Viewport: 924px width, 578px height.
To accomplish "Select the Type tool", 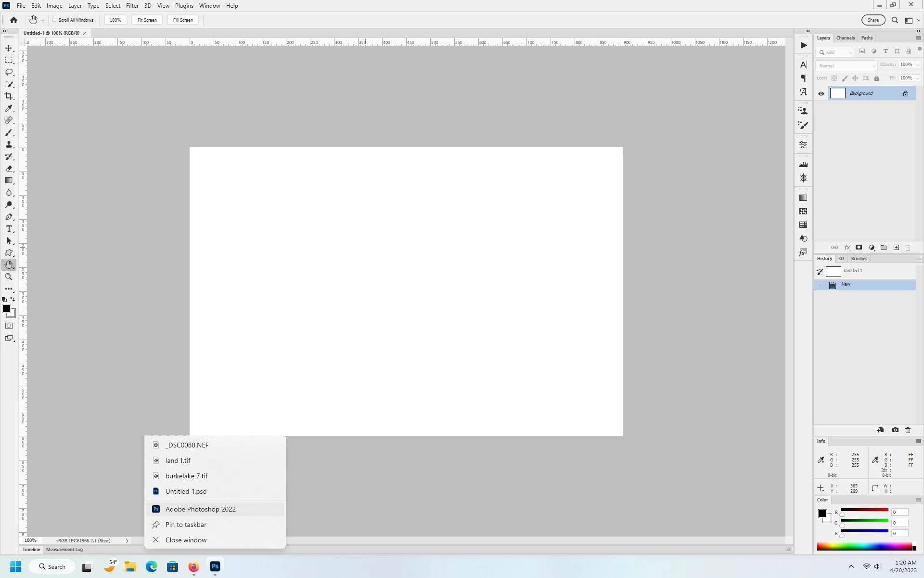I will 9,229.
